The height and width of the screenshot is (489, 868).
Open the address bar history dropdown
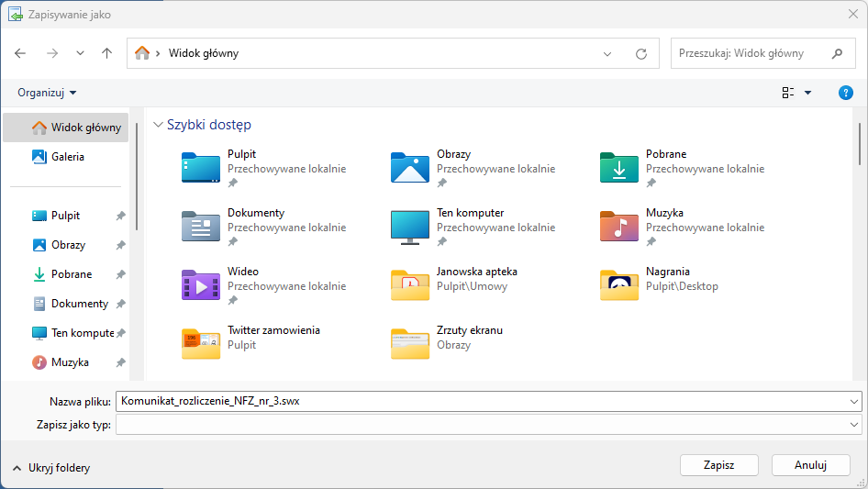tap(607, 54)
